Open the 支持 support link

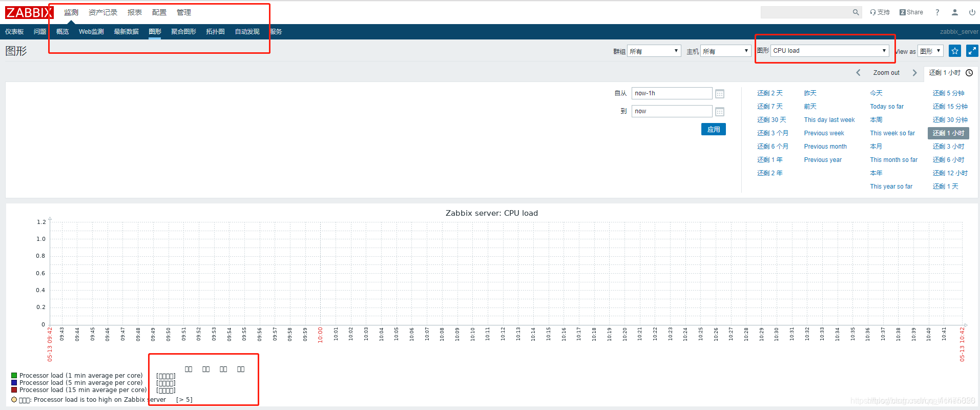pyautogui.click(x=880, y=12)
